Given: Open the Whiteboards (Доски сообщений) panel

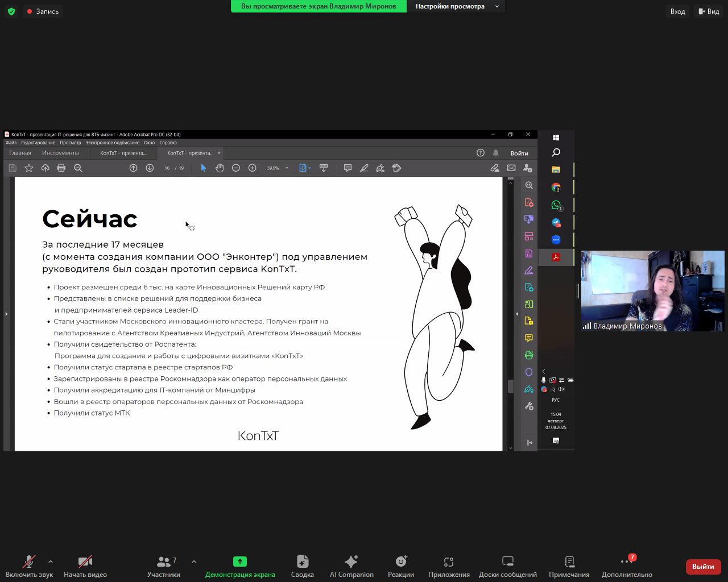Looking at the screenshot, I should click(507, 566).
